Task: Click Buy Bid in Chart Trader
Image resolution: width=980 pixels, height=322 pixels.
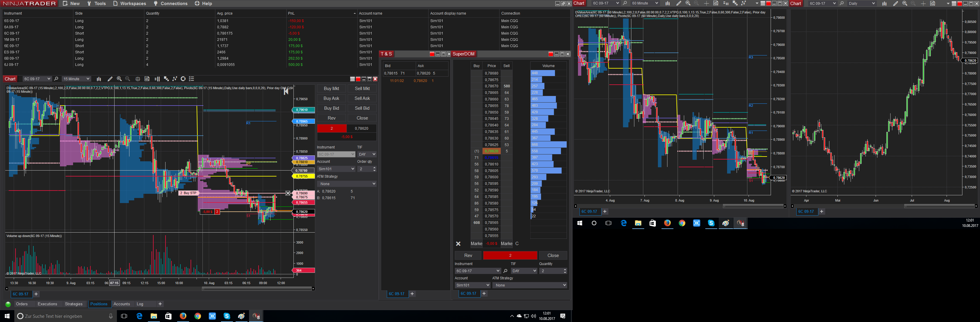Action: (331, 108)
